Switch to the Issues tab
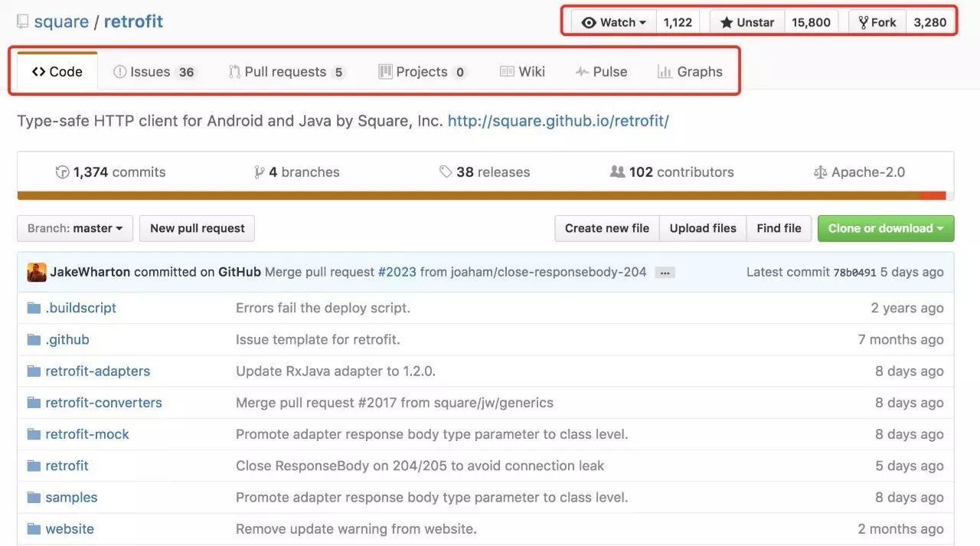980x546 pixels. pyautogui.click(x=155, y=72)
